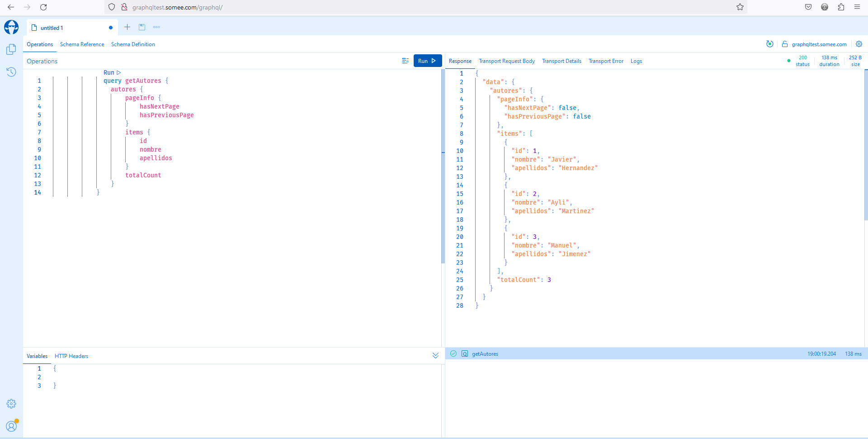Open connection settings gear near somee.com
Image resolution: width=868 pixels, height=439 pixels.
pos(859,44)
